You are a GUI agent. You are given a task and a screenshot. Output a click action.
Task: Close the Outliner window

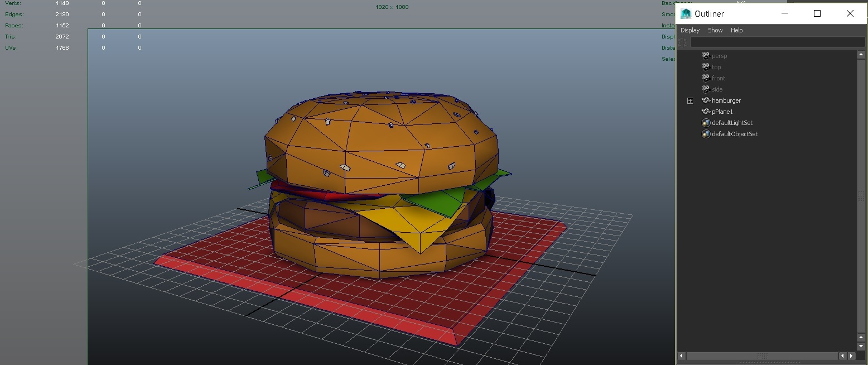(x=850, y=13)
